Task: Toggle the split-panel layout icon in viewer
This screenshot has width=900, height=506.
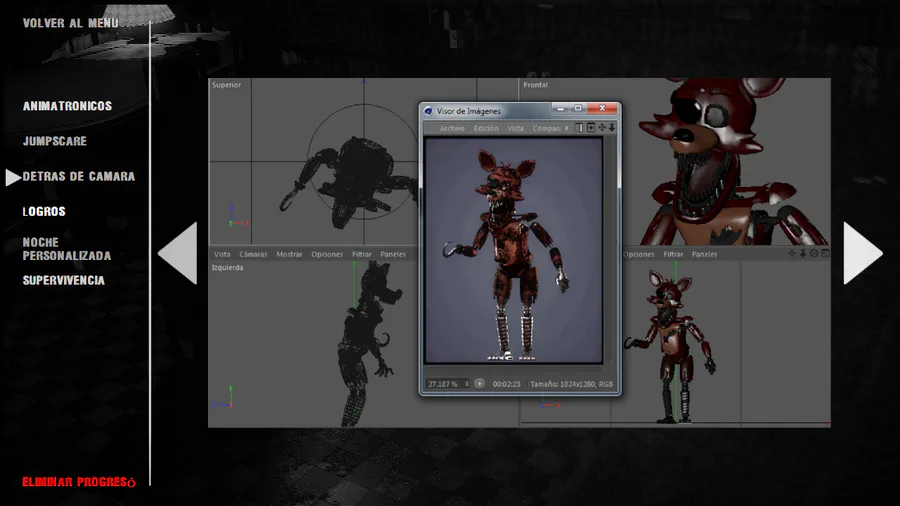Action: (579, 127)
